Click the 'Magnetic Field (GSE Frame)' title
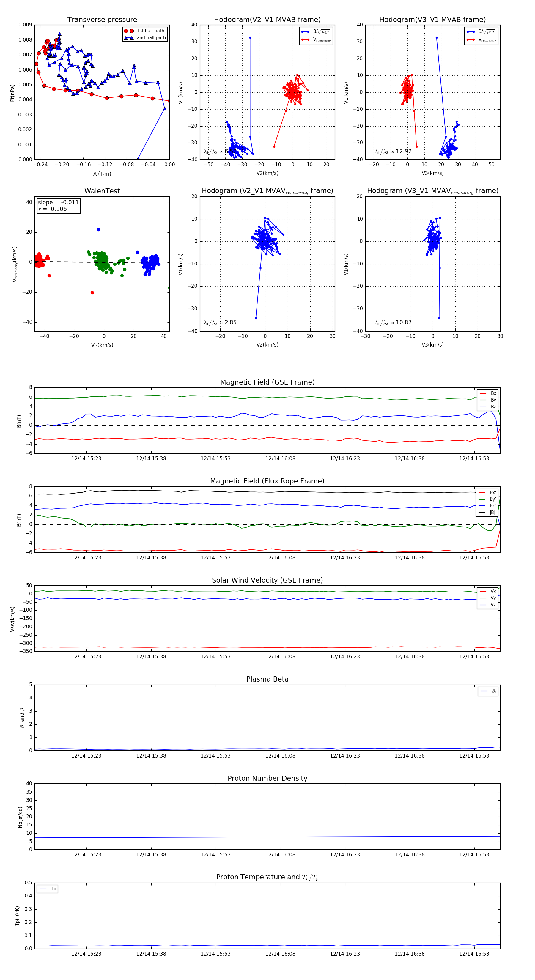The width and height of the screenshot is (535, 980). click(x=267, y=382)
